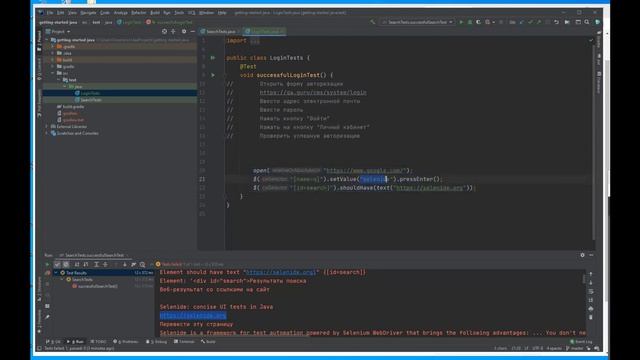This screenshot has width=640, height=360.
Task: Click the expand-all icon in Project panel header
Action: click(173, 31)
